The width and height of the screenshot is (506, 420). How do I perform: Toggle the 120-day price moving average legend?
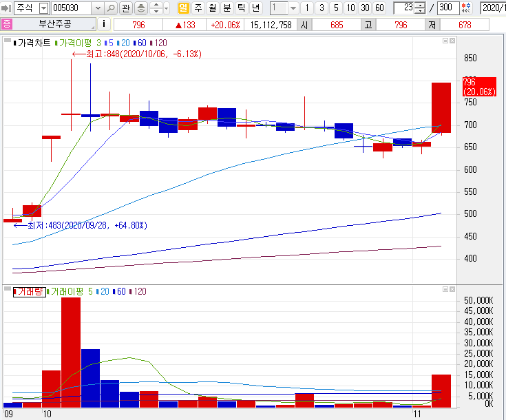point(159,43)
